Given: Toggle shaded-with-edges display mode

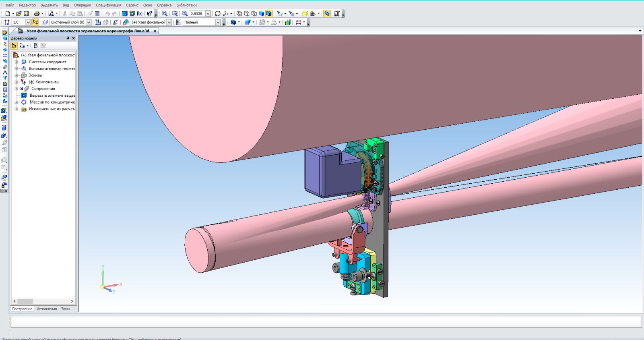Looking at the screenshot, I should pos(269,13).
